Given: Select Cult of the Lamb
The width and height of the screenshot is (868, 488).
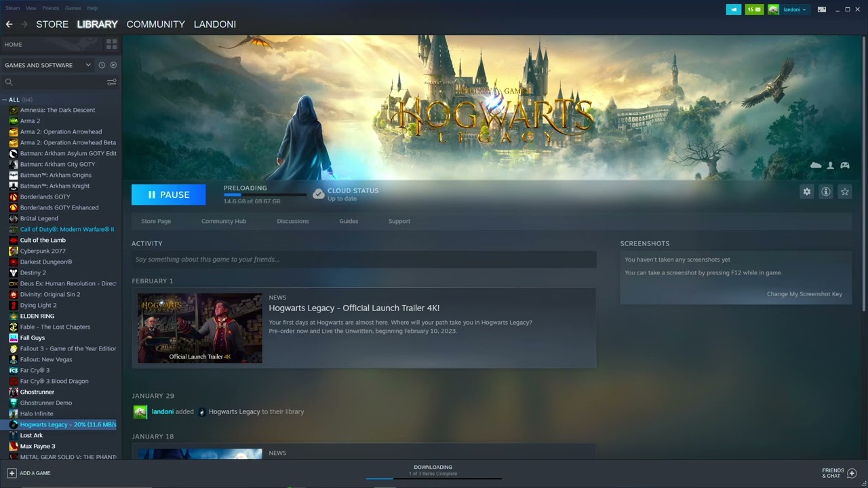Looking at the screenshot, I should pos(43,240).
